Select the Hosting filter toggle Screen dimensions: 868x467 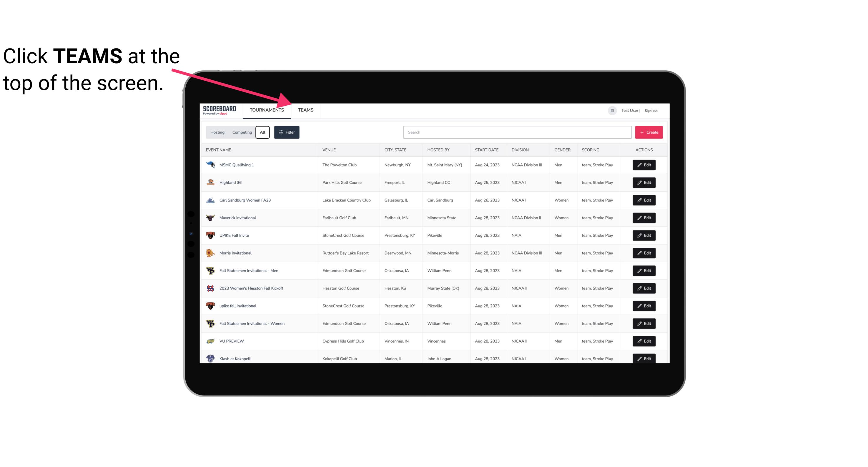coord(217,132)
